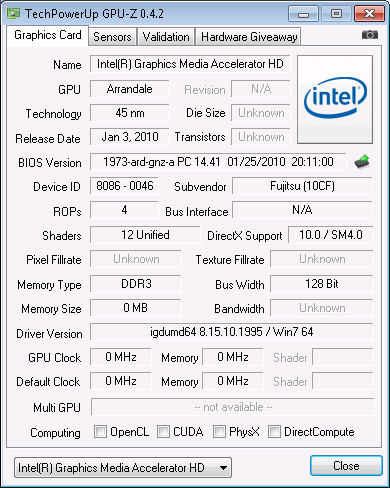This screenshot has height=488, width=390.
Task: Open the Validation tab
Action: tap(166, 37)
